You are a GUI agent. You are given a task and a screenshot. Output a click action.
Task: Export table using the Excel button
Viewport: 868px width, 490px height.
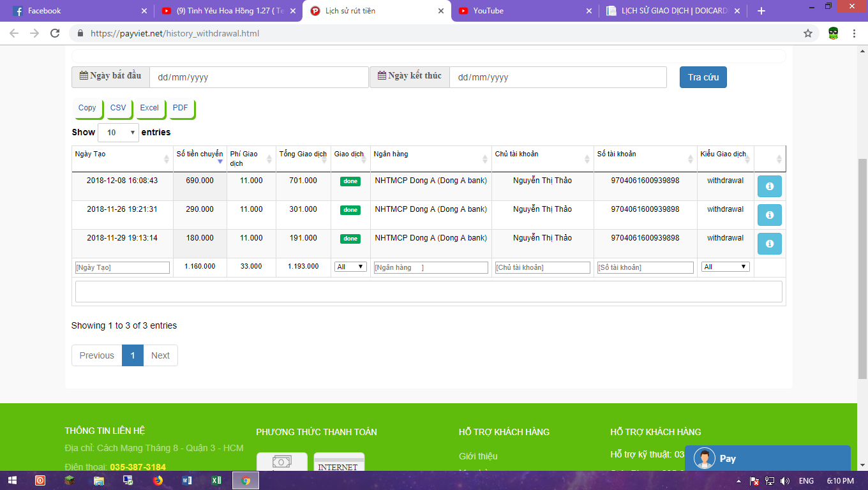(149, 108)
